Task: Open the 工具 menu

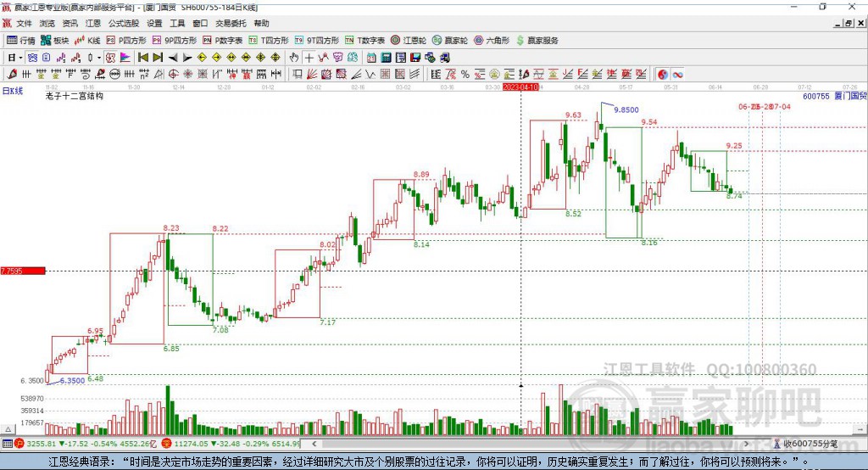Action: coord(177,23)
